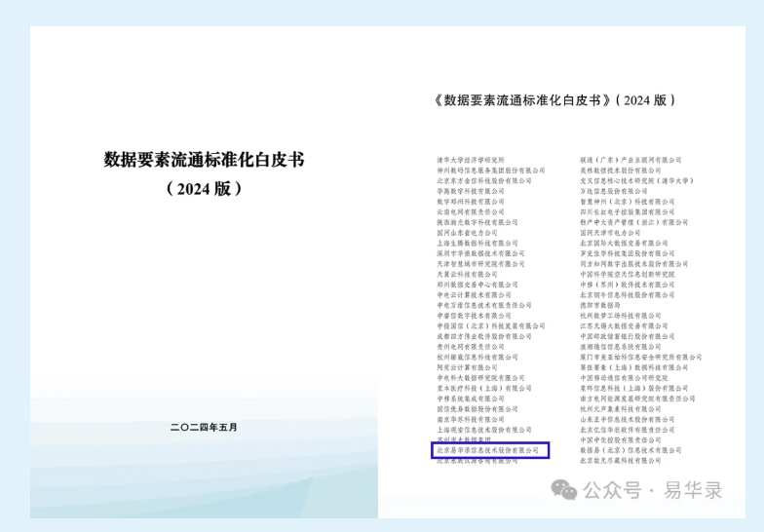Image resolution: width=764 pixels, height=532 pixels.
Task: Click the 公众号 · 易华录 watermark text
Action: click(x=653, y=490)
